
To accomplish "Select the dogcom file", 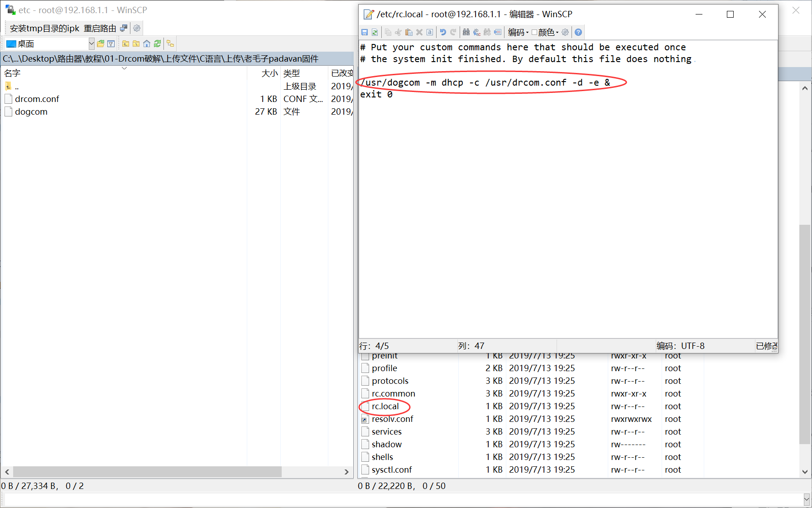I will (31, 111).
